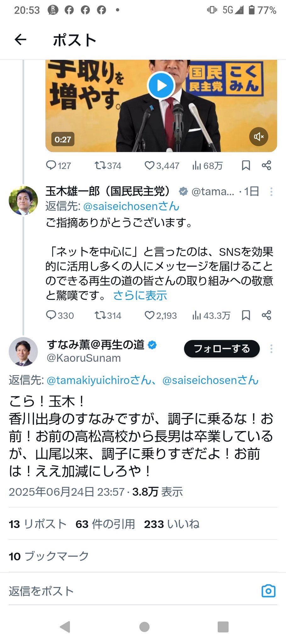Tap the back arrow in post header
286x644 pixels.
pyautogui.click(x=20, y=40)
